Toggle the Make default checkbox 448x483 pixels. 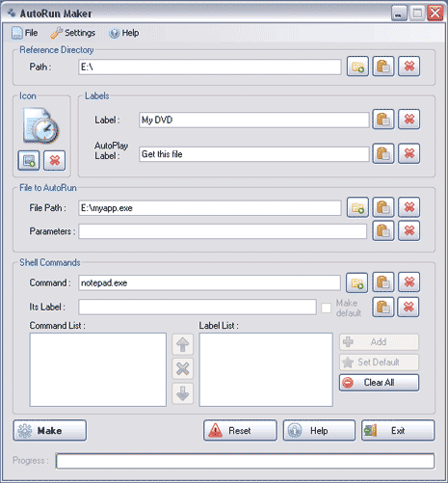(x=326, y=308)
